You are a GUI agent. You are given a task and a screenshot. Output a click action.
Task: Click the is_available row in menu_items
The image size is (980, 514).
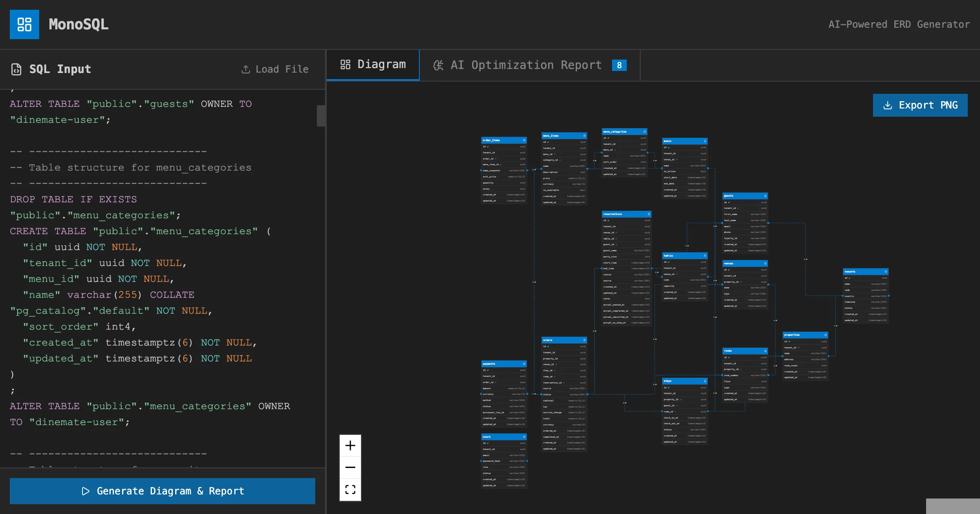coord(564,190)
